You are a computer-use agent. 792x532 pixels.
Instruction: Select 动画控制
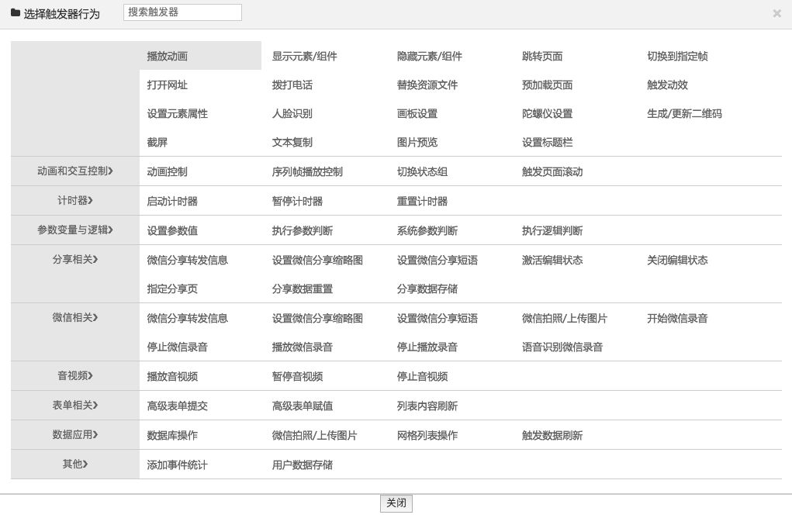click(168, 171)
